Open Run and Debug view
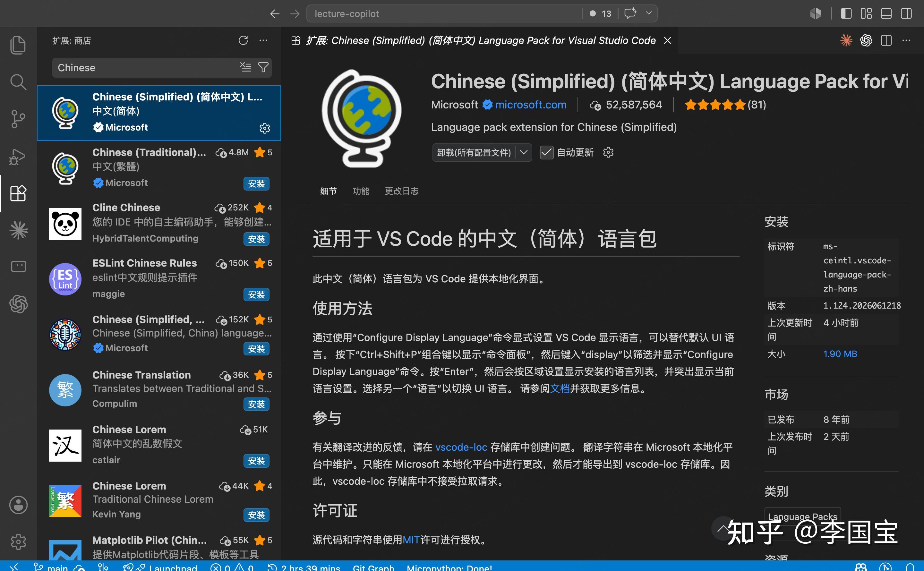This screenshot has width=924, height=571. coord(18,156)
